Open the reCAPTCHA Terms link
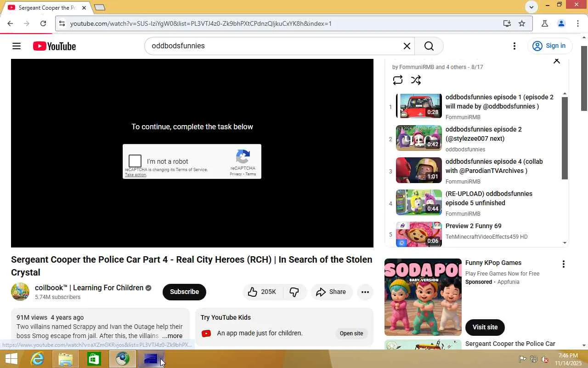The height and width of the screenshot is (368, 588). (x=250, y=174)
